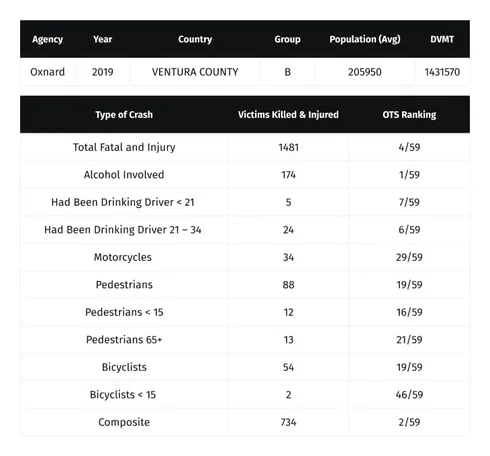The height and width of the screenshot is (456, 490).
Task: Click the DVMT value 1431570
Action: [x=442, y=72]
